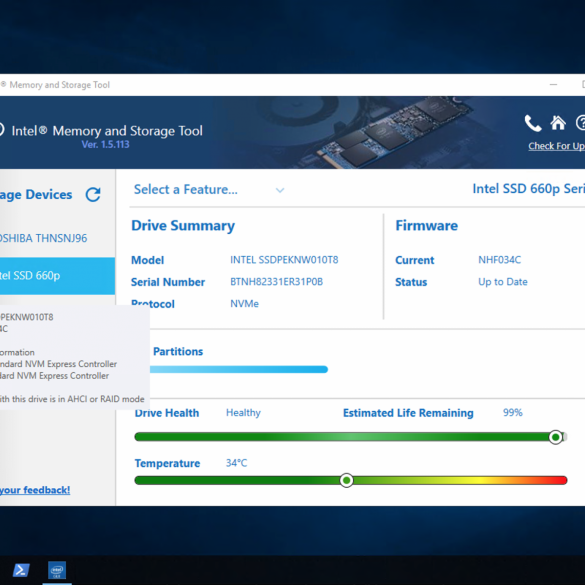Click the Intel SSD 660p Series title
The width and height of the screenshot is (585, 585).
point(529,189)
